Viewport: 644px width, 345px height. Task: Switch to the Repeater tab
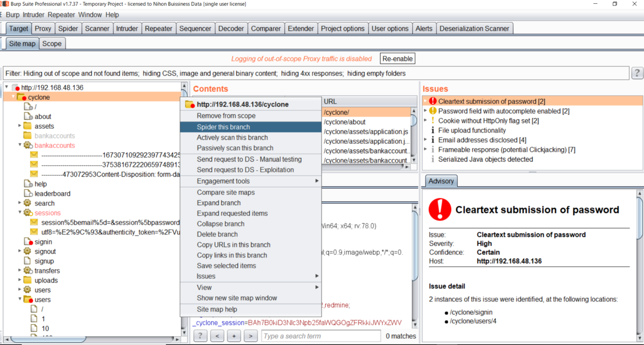click(x=159, y=28)
